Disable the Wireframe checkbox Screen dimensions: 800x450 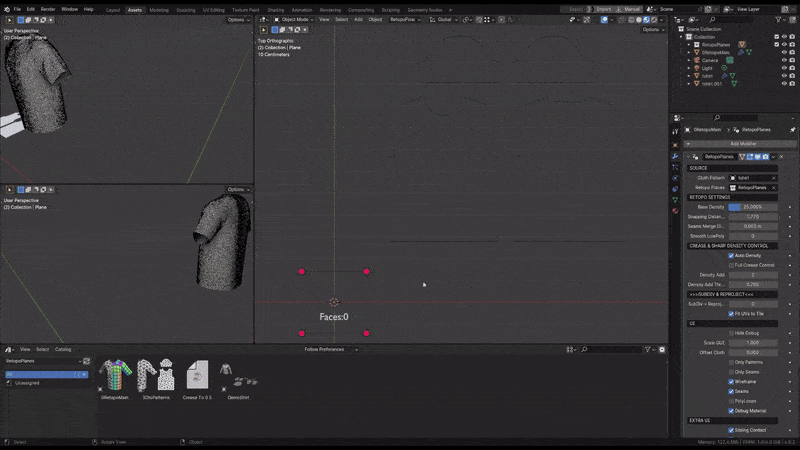tap(731, 382)
